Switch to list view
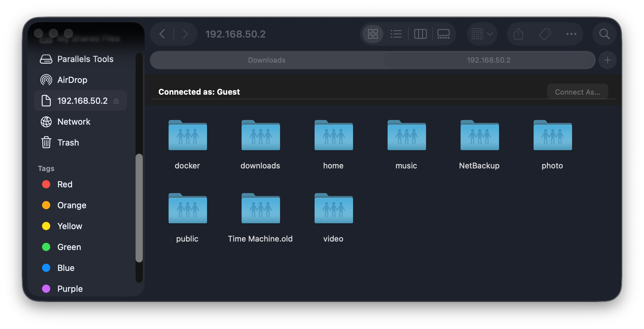This screenshot has height=329, width=644. point(396,34)
